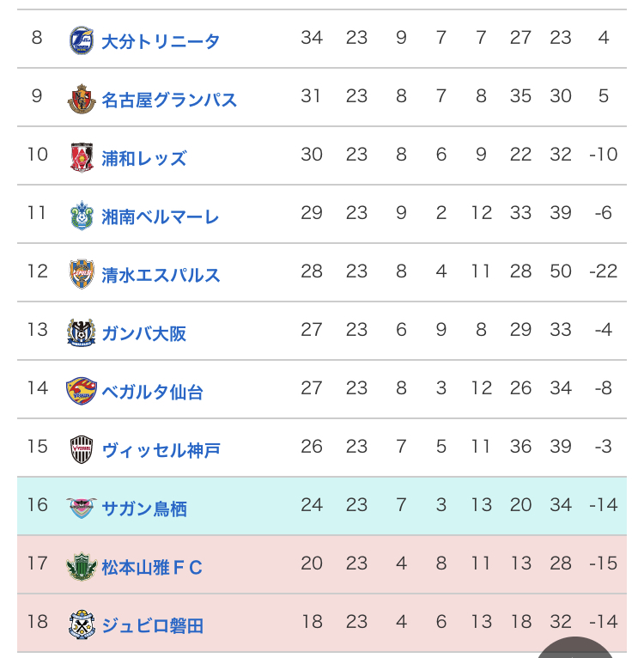
Task: Open the 大分トリニータ team link
Action: click(x=161, y=41)
